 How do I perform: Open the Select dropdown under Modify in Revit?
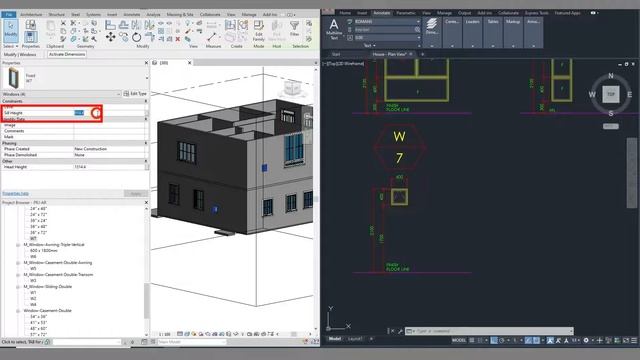coord(11,46)
